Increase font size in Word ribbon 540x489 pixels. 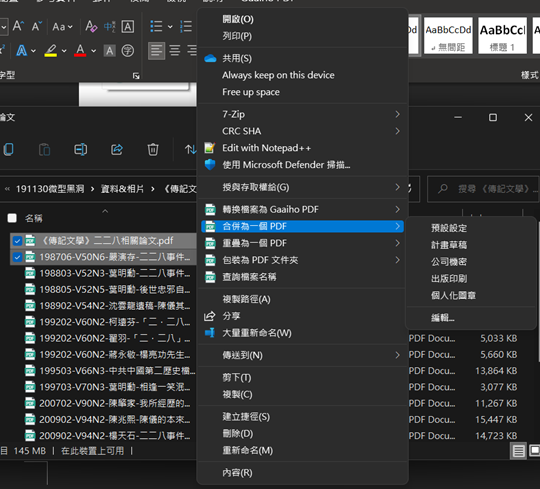(x=18, y=26)
